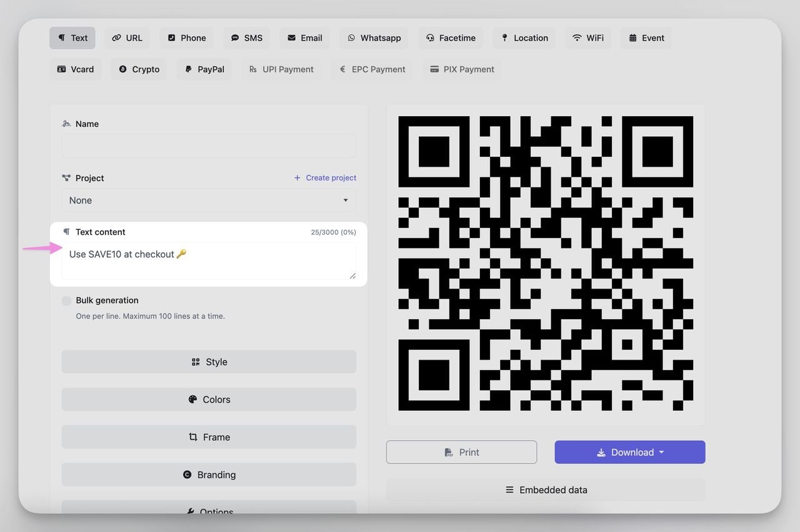
Task: Select the Location tab
Action: point(524,38)
